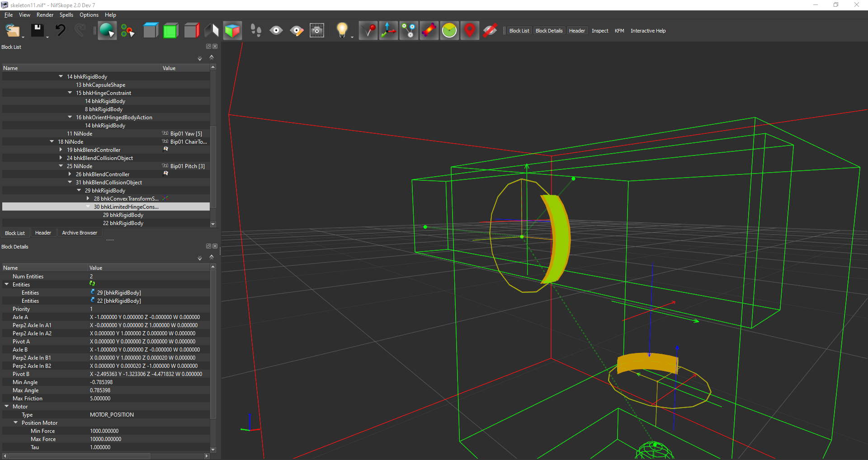This screenshot has width=868, height=460.
Task: Click collapse-all chevron in Block List panel
Action: click(211, 57)
